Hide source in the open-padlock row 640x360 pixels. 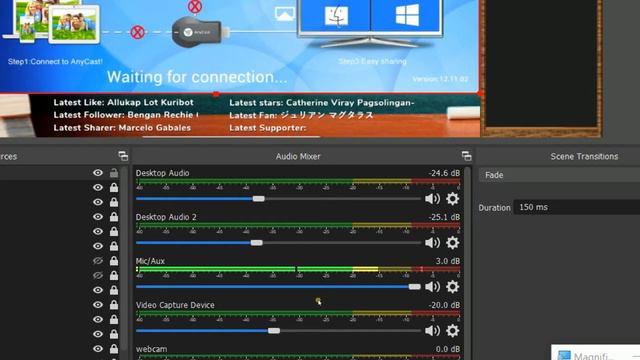tap(98, 173)
